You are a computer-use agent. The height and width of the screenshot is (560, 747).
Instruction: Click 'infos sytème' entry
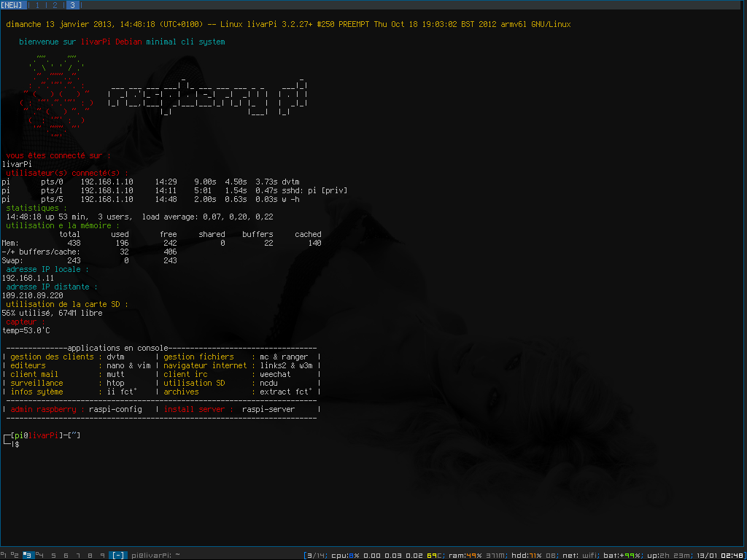pyautogui.click(x=74, y=392)
